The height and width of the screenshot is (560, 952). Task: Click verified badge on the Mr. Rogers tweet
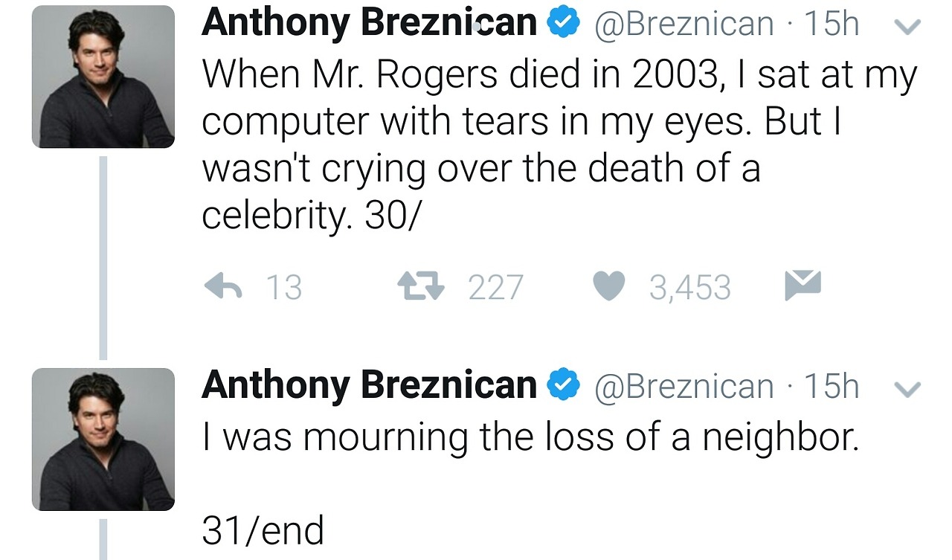[x=564, y=24]
